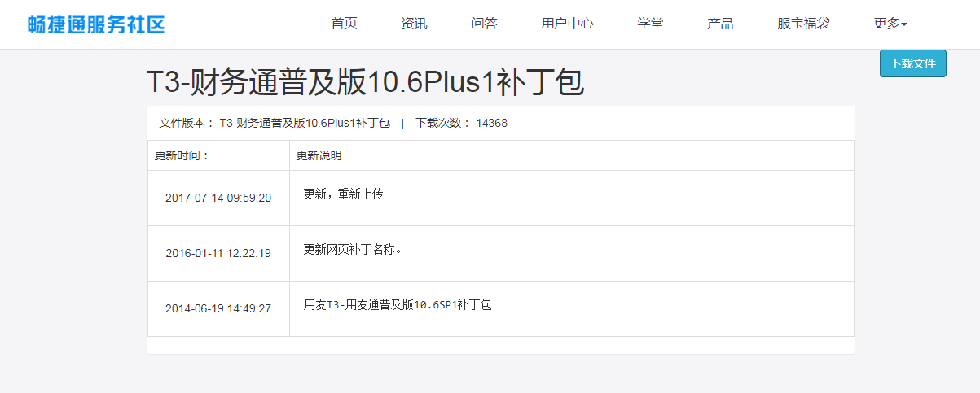Open the 产品 navigation item
Screen dimensions: 980x393
720,24
